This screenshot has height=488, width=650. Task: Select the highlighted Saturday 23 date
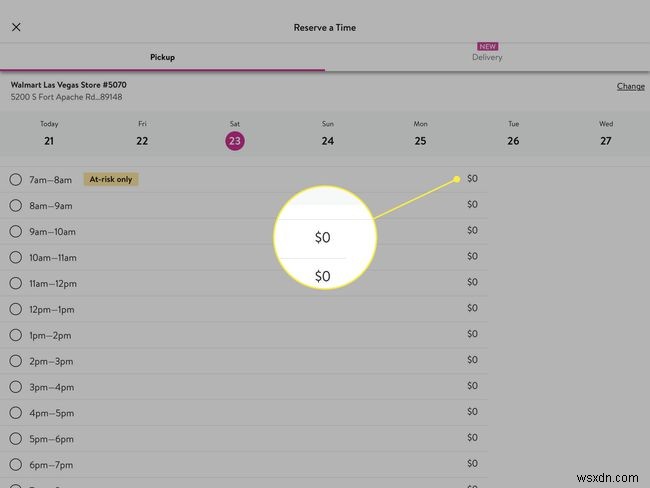[234, 141]
